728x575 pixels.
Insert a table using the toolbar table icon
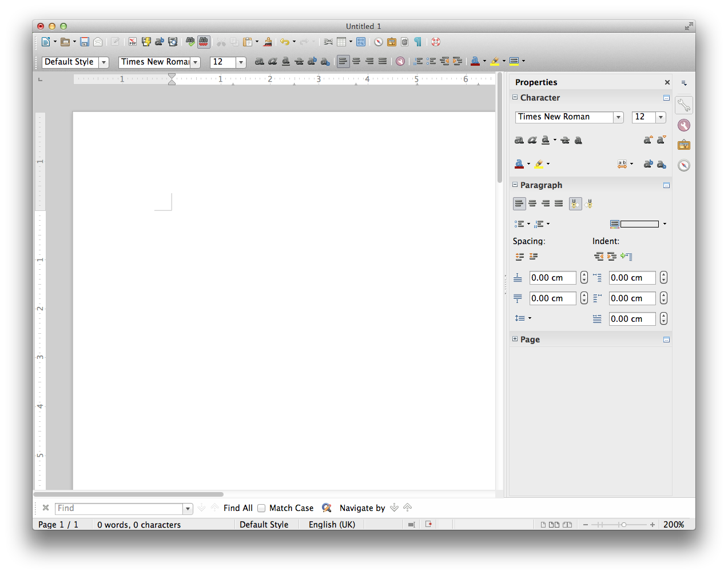(x=342, y=42)
